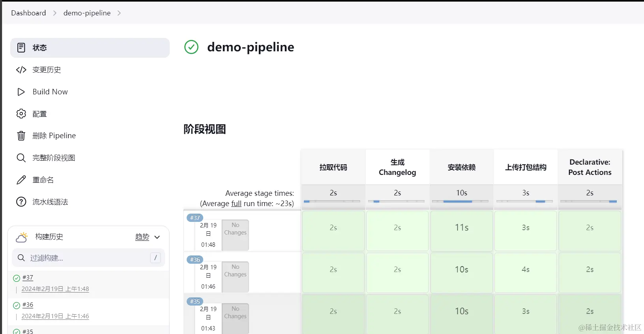Expand the chevron after Dashboard breadcrumb

pyautogui.click(x=55, y=13)
